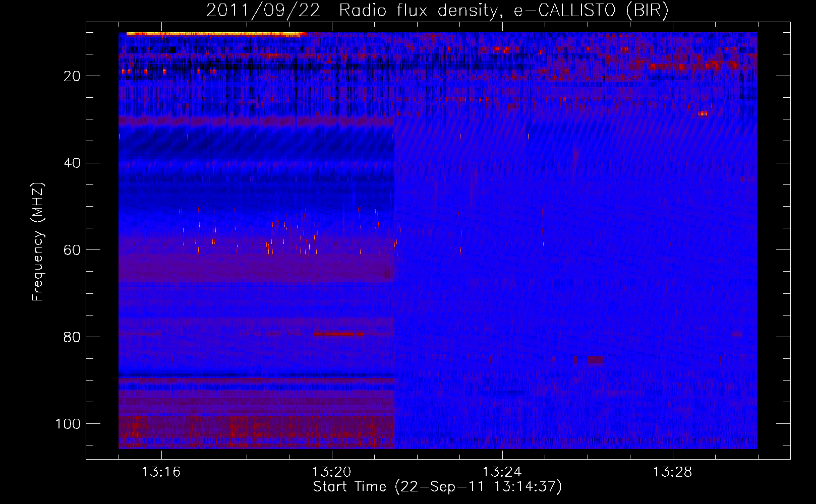Click the "Start Time (22-Sep-11 13:14:37)" axis label

click(x=437, y=487)
